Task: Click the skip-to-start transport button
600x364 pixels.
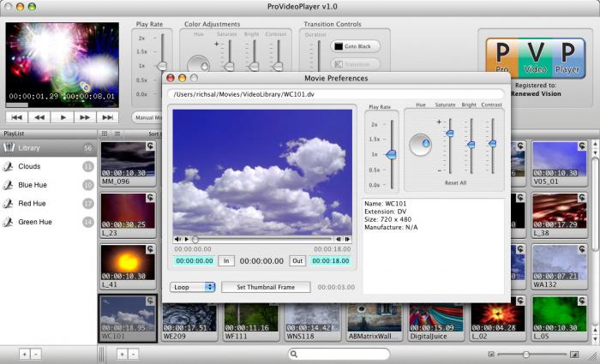Action: point(17,116)
